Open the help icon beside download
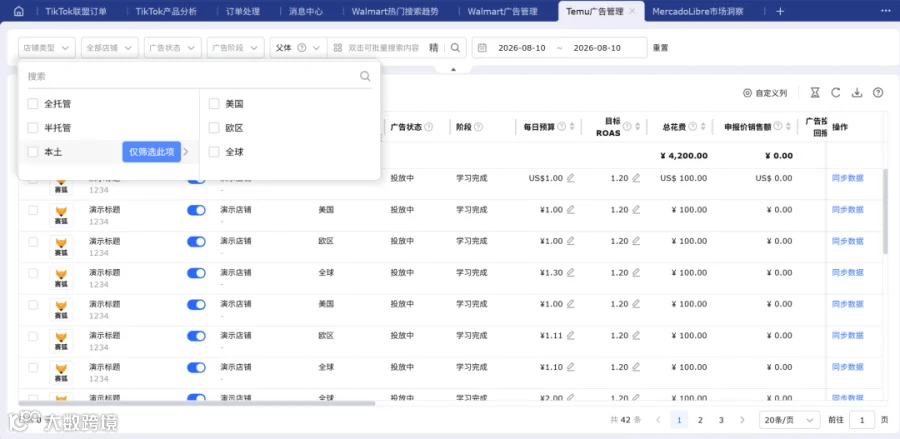Viewport: 900px width, 439px height. pyautogui.click(x=878, y=92)
